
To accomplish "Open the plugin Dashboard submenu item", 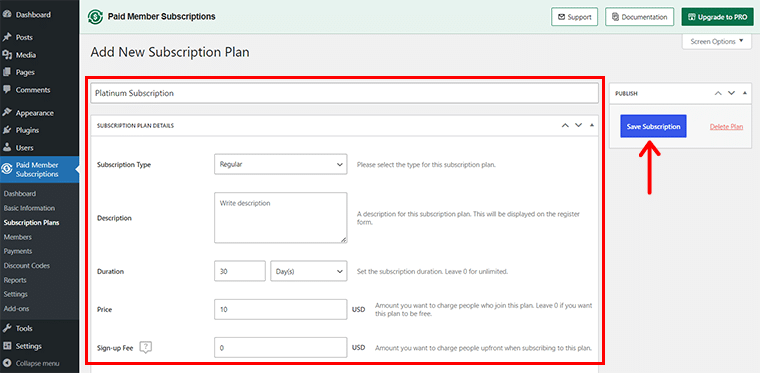I will click(x=20, y=193).
